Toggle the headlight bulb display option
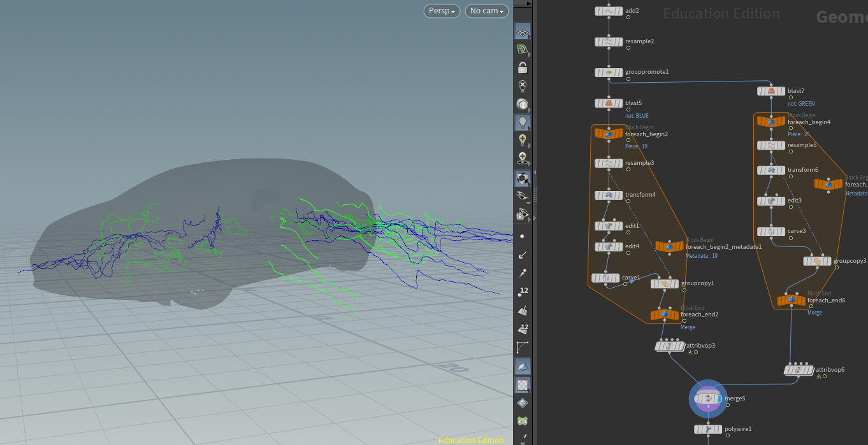Viewport: 868px width, 445px height. 523,122
